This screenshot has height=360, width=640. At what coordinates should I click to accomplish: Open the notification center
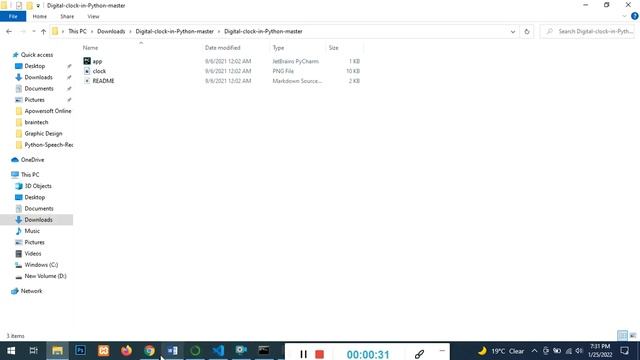[x=624, y=351]
